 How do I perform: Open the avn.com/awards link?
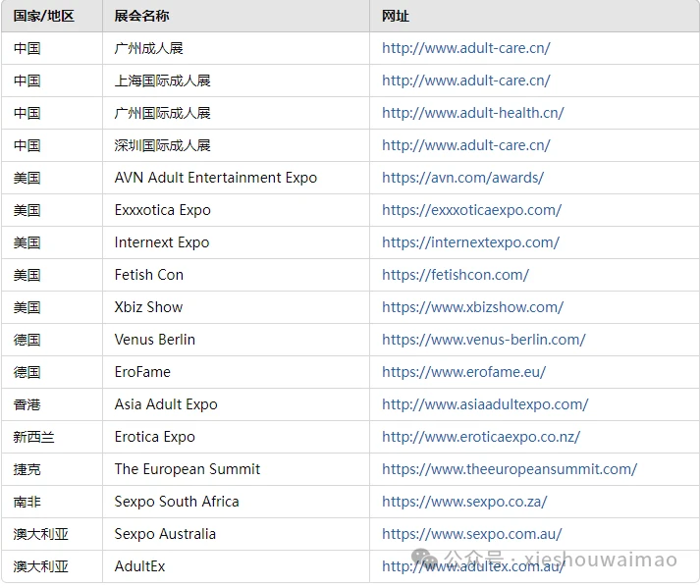pos(462,178)
